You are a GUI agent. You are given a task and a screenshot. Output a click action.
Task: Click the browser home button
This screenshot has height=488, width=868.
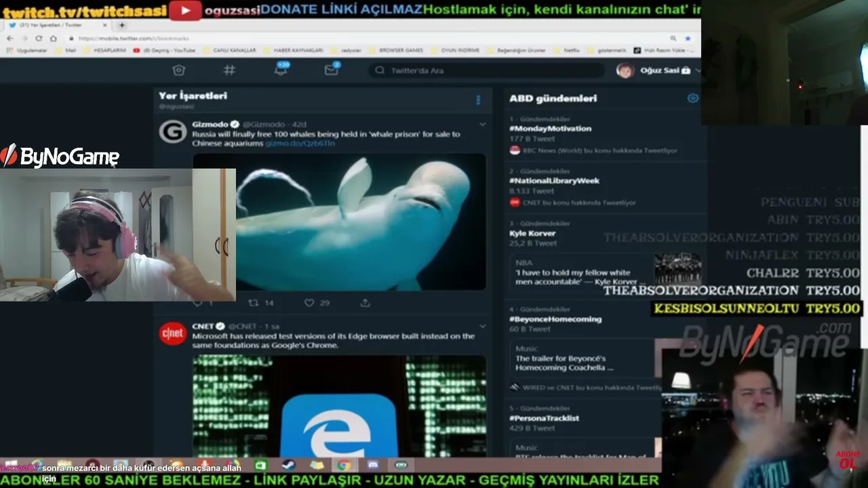[x=53, y=38]
